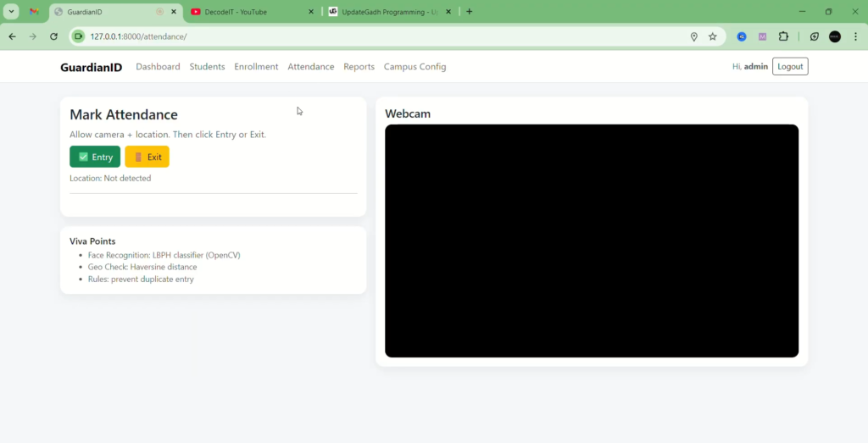Click the purple M extension icon
The width and height of the screenshot is (868, 443).
762,36
